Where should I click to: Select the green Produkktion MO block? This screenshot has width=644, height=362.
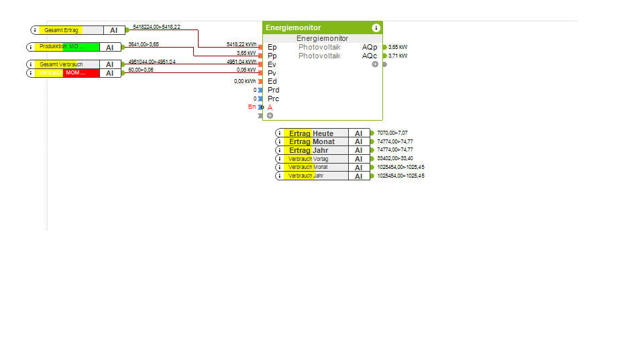click(x=74, y=47)
